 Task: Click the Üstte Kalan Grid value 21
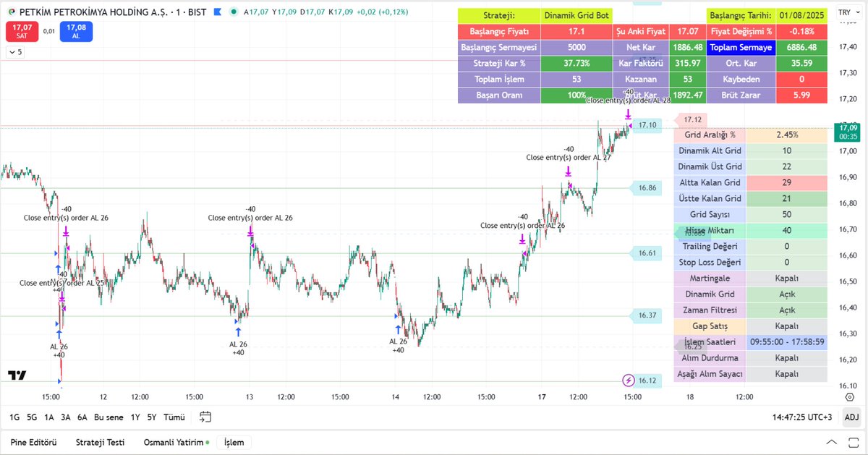[787, 198]
